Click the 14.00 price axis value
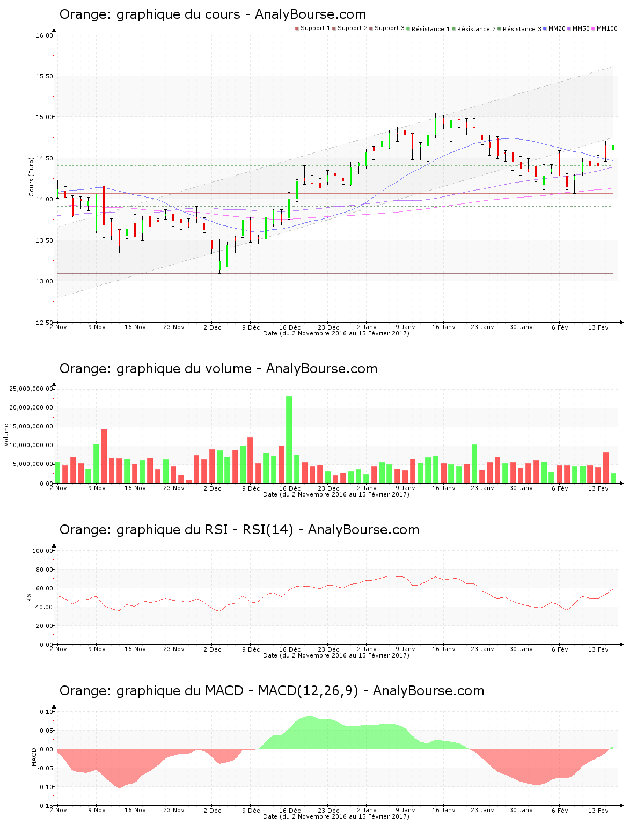 pos(45,199)
